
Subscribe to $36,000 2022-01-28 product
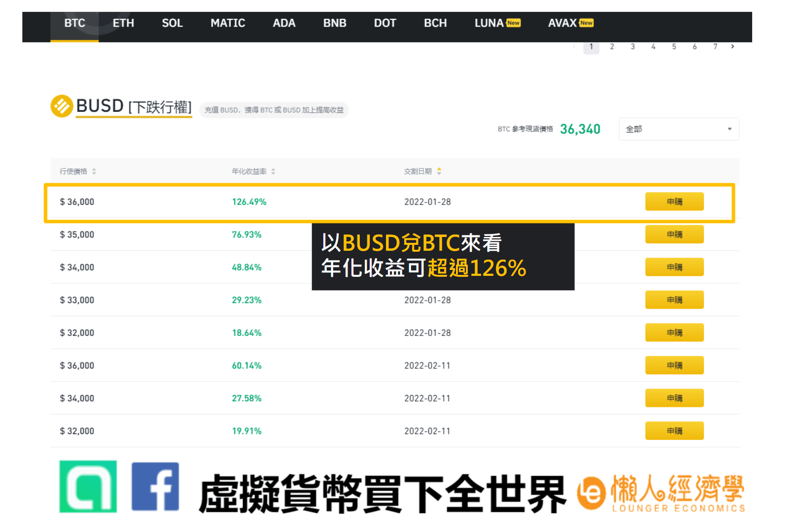click(x=674, y=201)
